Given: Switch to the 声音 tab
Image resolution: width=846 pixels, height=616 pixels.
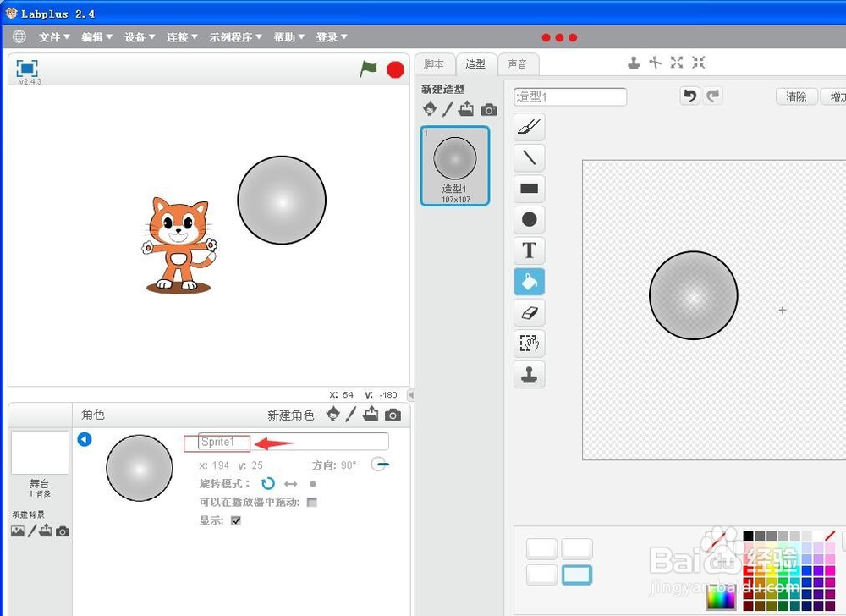Looking at the screenshot, I should point(518,64).
